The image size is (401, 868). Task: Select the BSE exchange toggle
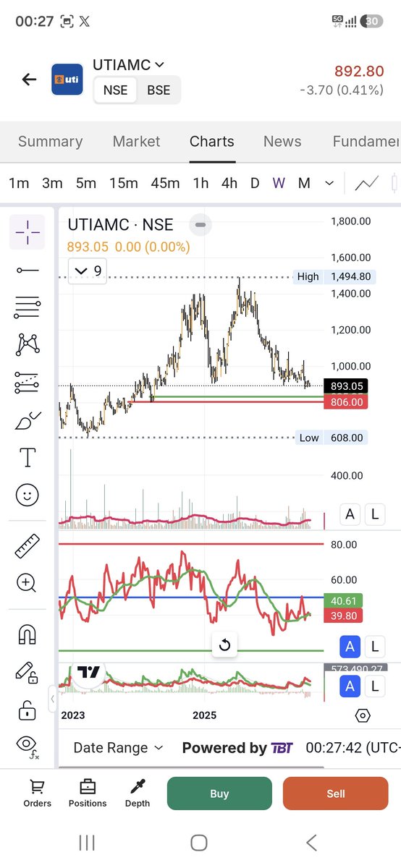click(x=159, y=90)
